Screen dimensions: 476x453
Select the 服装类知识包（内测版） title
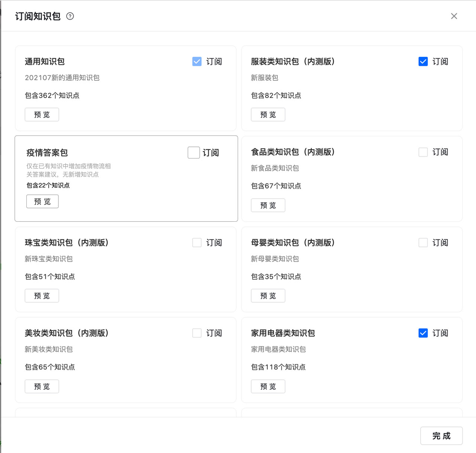pyautogui.click(x=293, y=61)
